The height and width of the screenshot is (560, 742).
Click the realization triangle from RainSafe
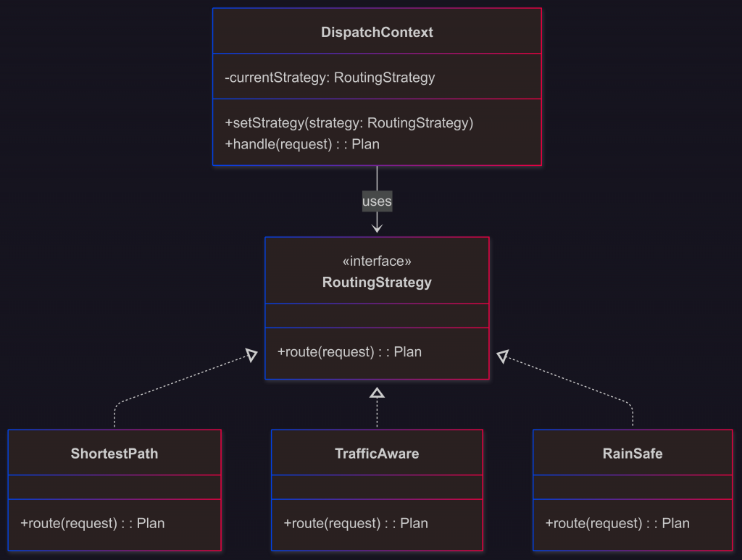(x=503, y=356)
